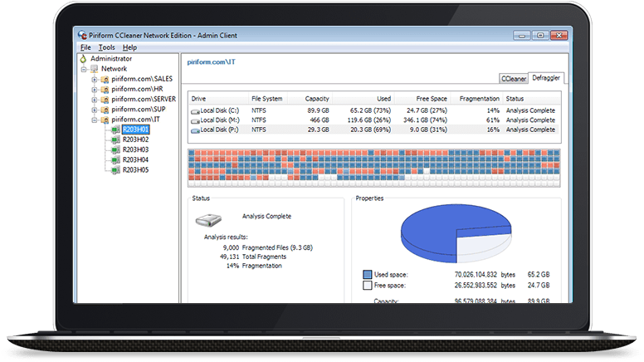This screenshot has height=362, width=644.
Task: Click the 119.6 GB (26%) used cell
Action: (368, 120)
